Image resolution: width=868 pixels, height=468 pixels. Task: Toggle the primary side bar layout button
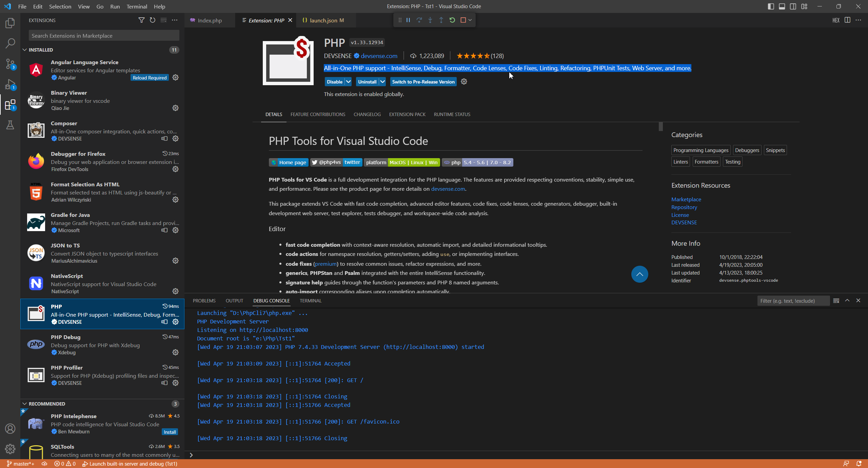[771, 6]
